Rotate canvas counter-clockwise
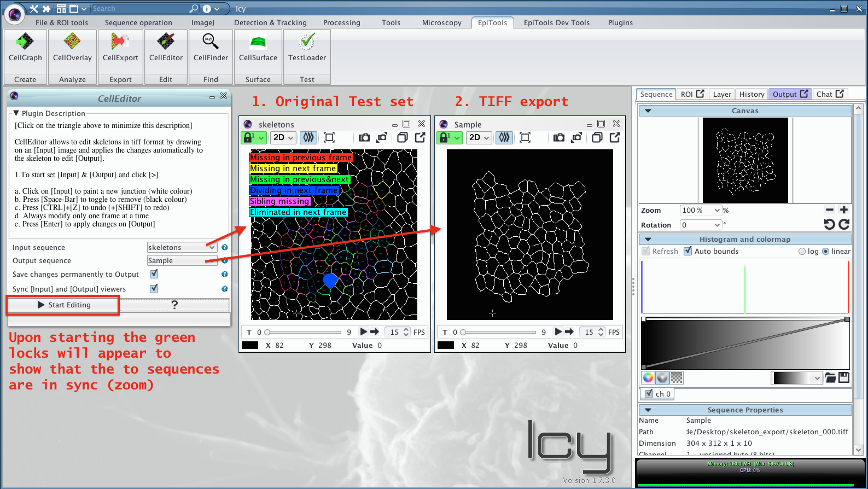The image size is (868, 489). click(829, 224)
